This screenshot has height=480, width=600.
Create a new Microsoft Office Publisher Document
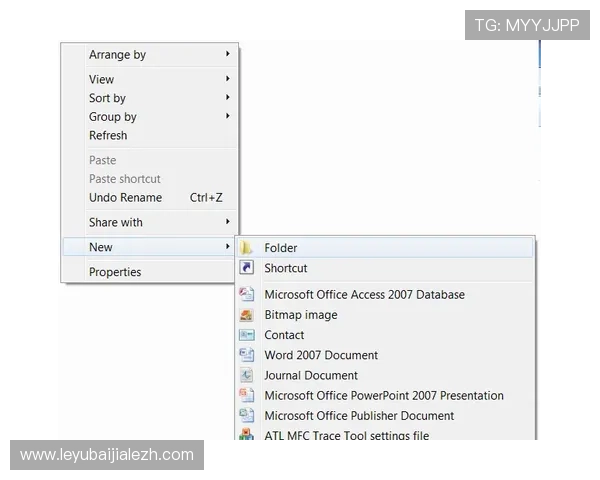(x=359, y=415)
